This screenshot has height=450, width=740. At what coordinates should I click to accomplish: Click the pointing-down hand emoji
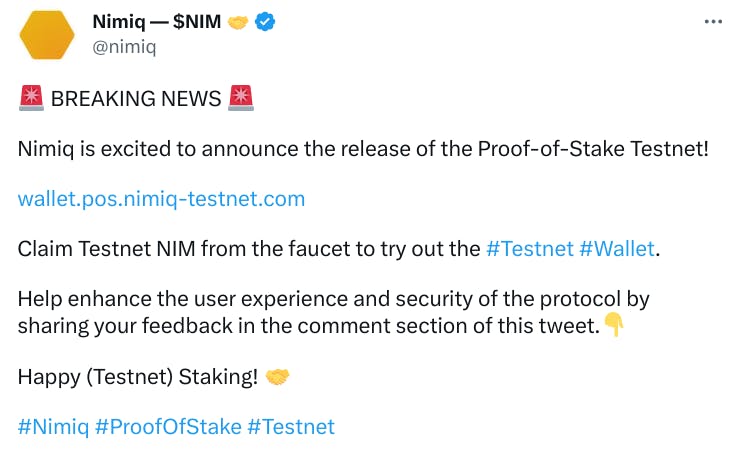coord(614,326)
